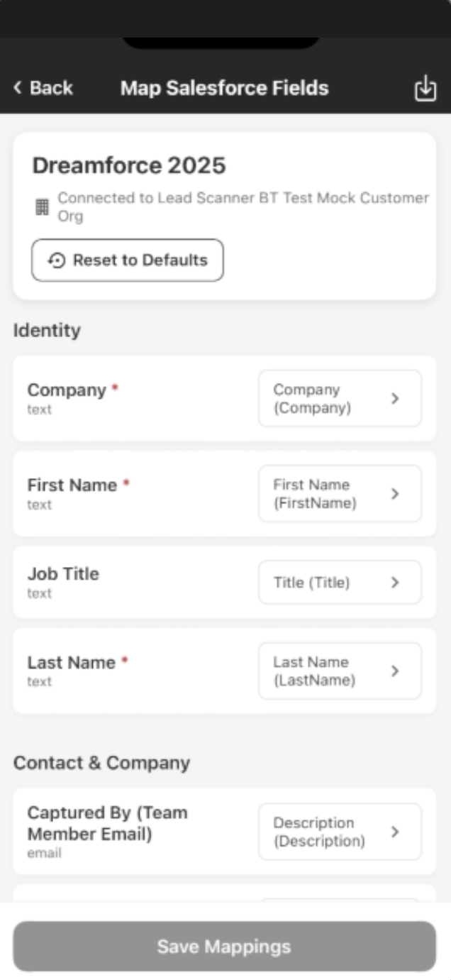
Task: Tap chevron in Last Name (LastName) selector
Action: tap(395, 671)
